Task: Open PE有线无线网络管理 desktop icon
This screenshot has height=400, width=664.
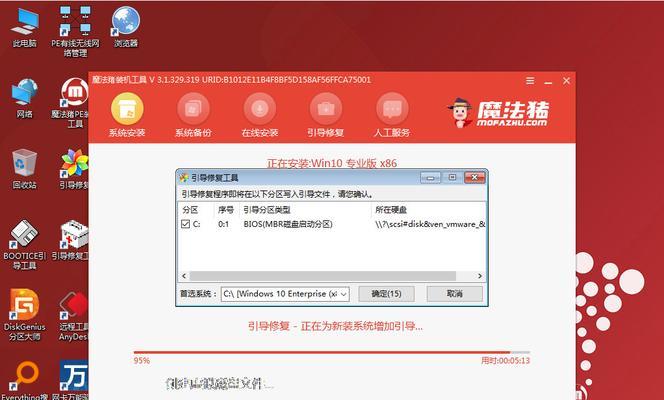Action: (x=75, y=31)
